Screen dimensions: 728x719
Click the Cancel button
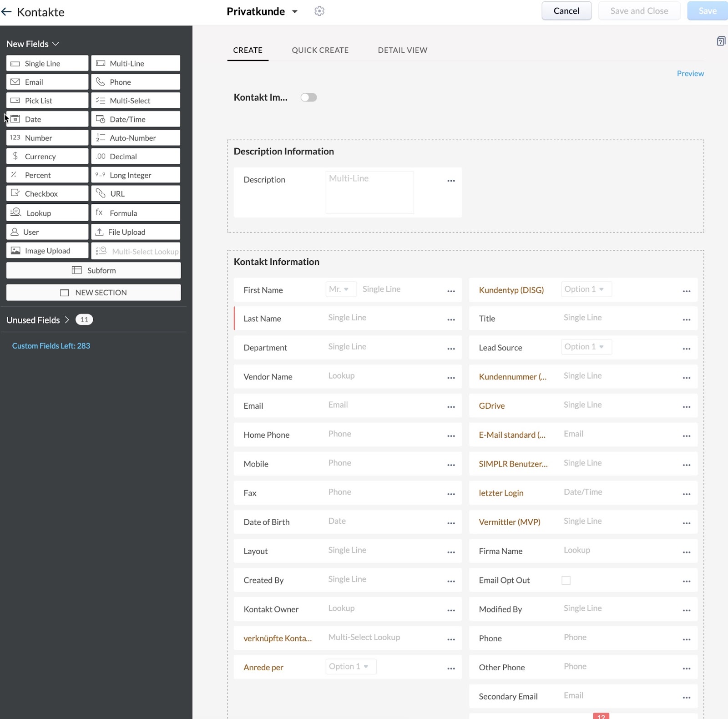point(566,11)
